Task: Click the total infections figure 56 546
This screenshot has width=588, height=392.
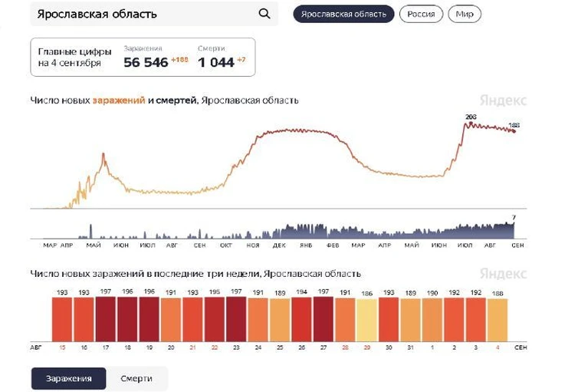Action: (x=146, y=62)
